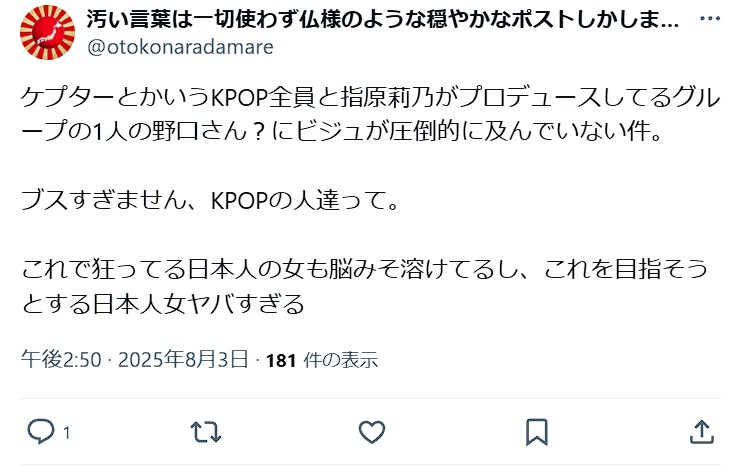The image size is (745, 466).
Task: Open the reply speech-bubble icon
Action: tap(41, 432)
